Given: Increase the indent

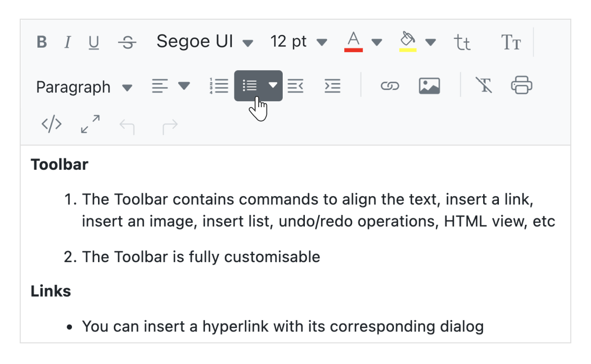Looking at the screenshot, I should pos(332,86).
